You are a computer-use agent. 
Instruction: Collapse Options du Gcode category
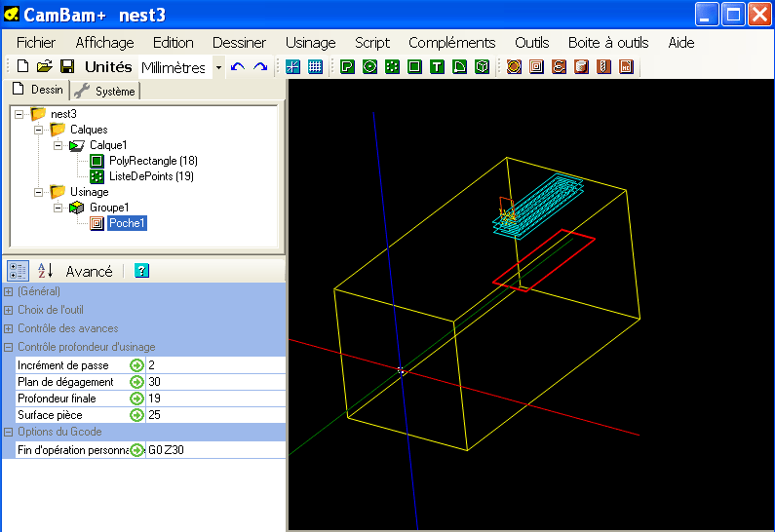tap(9, 433)
